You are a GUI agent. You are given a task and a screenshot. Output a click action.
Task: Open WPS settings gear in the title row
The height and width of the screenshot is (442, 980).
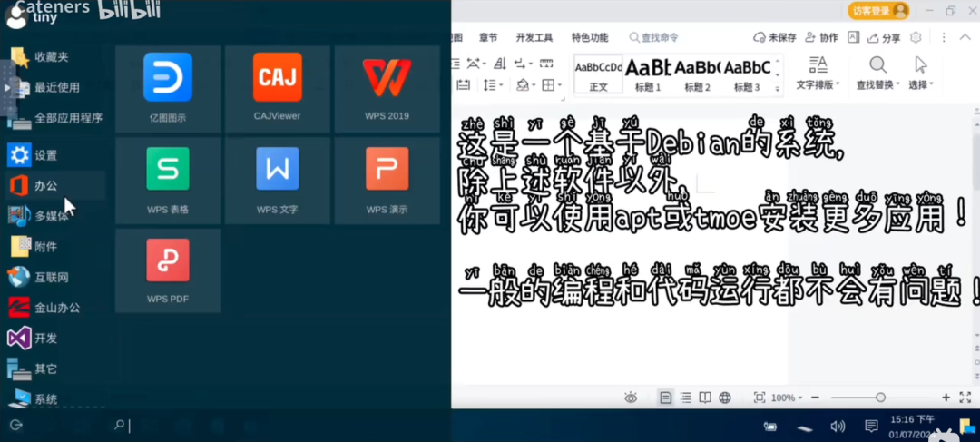tap(916, 37)
